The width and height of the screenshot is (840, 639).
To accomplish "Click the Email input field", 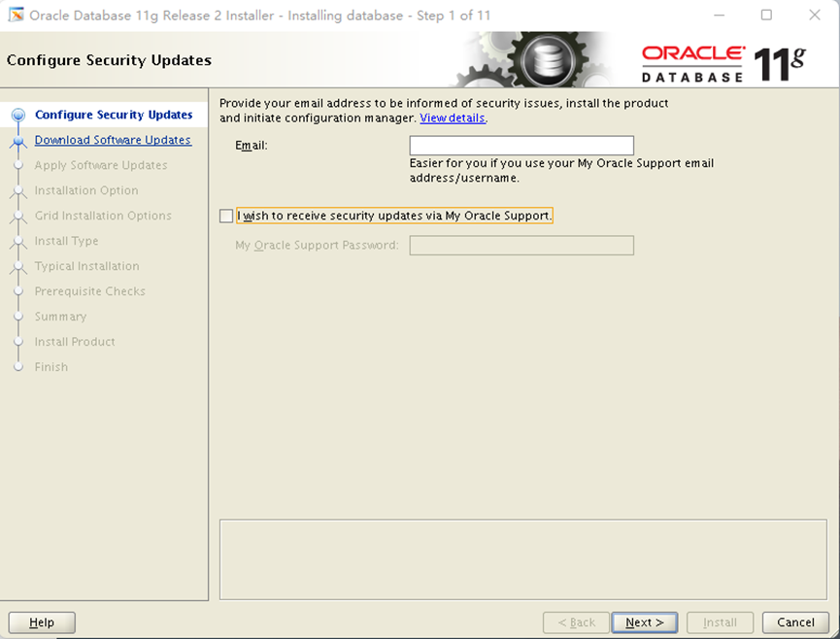I will 521,145.
